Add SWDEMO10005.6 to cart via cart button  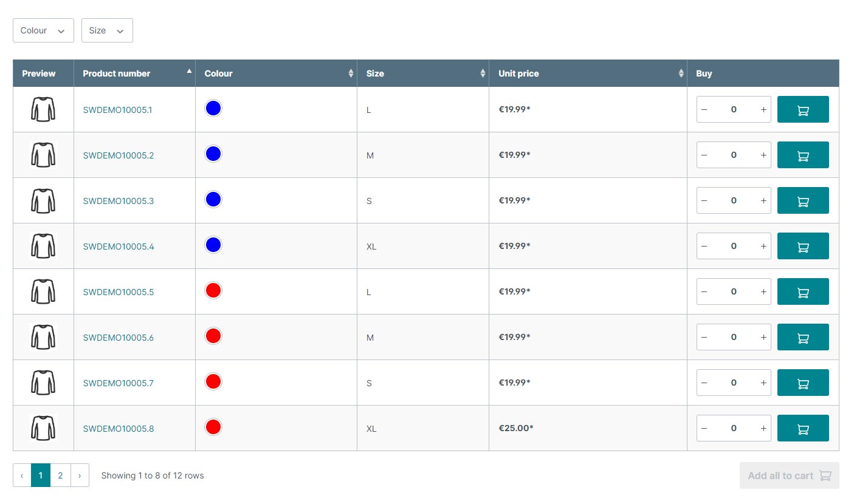coord(803,337)
